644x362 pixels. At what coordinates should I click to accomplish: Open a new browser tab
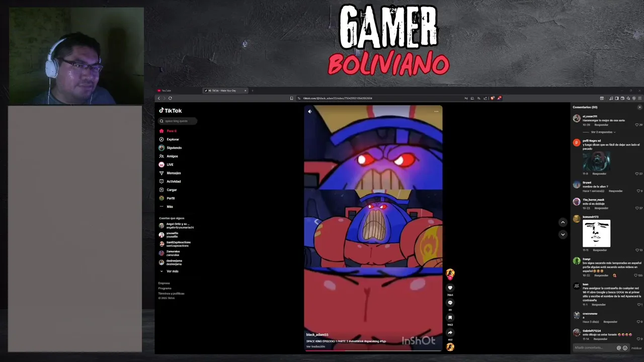(253, 90)
